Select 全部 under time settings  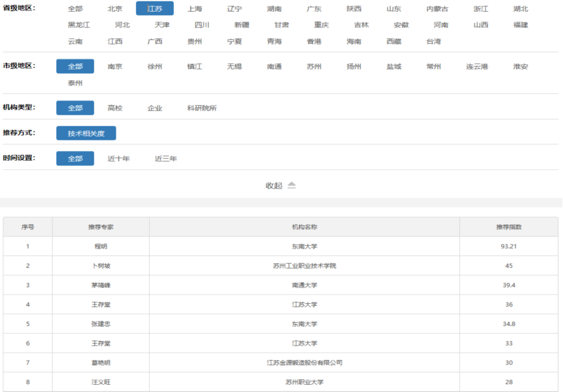[75, 159]
